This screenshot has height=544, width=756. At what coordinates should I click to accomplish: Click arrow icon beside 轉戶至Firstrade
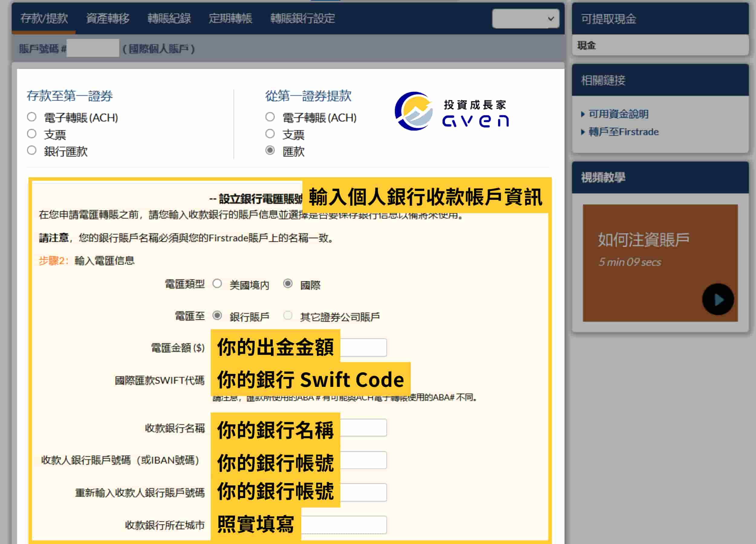click(583, 132)
